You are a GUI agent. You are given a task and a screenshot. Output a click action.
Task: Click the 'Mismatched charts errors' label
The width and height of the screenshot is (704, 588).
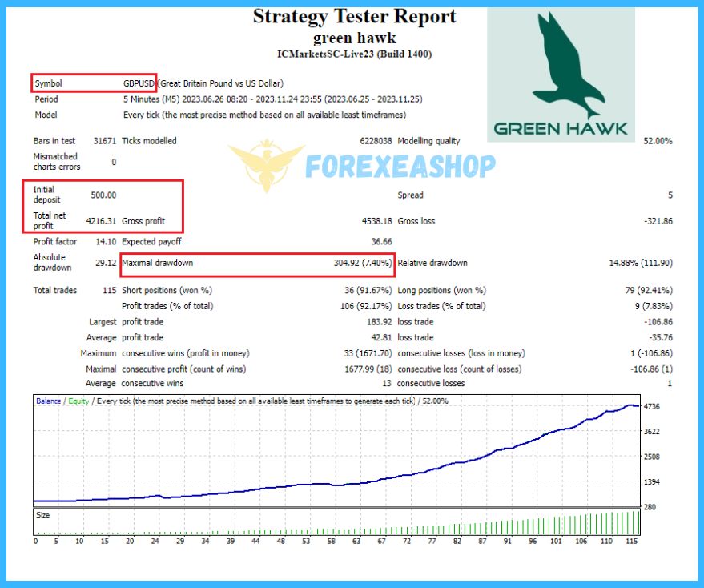(x=57, y=161)
